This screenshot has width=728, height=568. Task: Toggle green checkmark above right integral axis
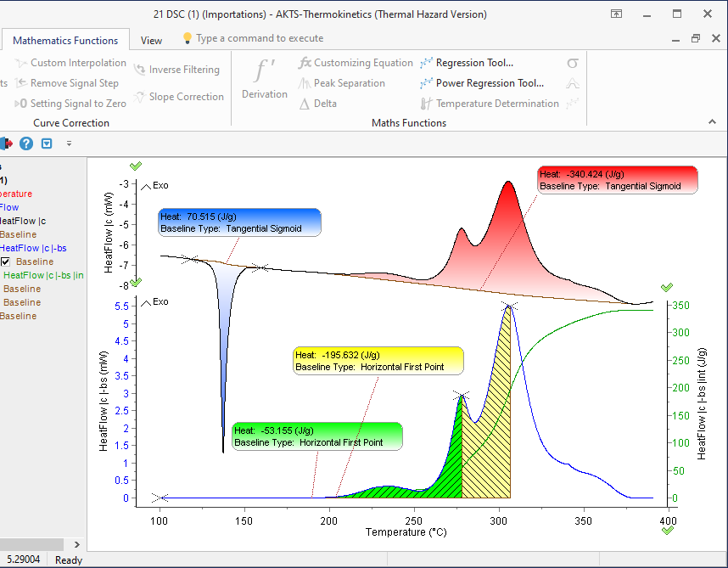tap(667, 288)
